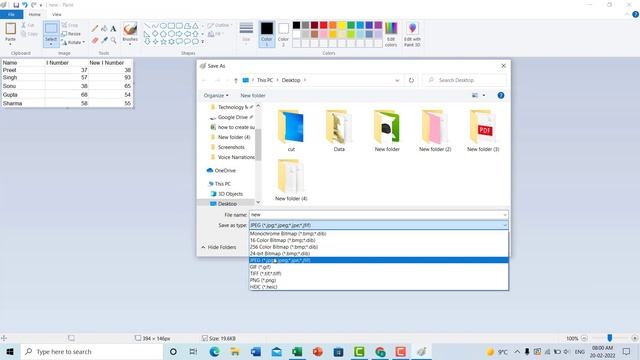The width and height of the screenshot is (640, 360).
Task: Click the Resize image button
Action: pyautogui.click(x=71, y=34)
